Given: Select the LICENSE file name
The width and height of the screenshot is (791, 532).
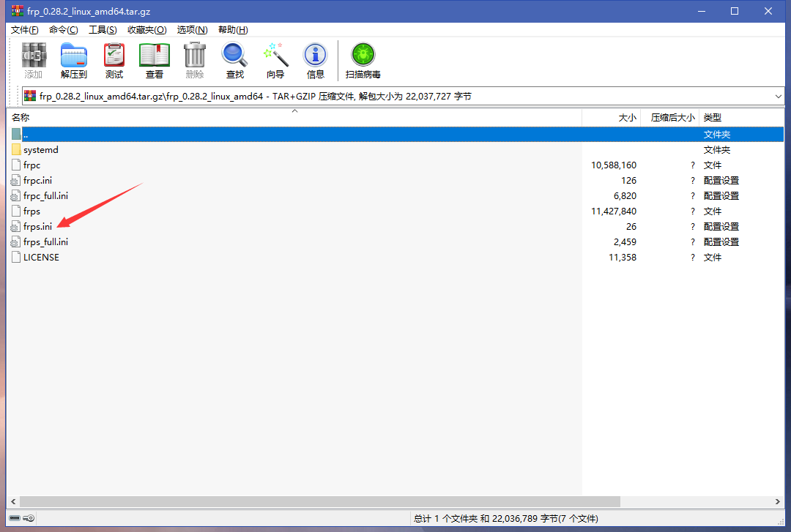Looking at the screenshot, I should (x=41, y=257).
